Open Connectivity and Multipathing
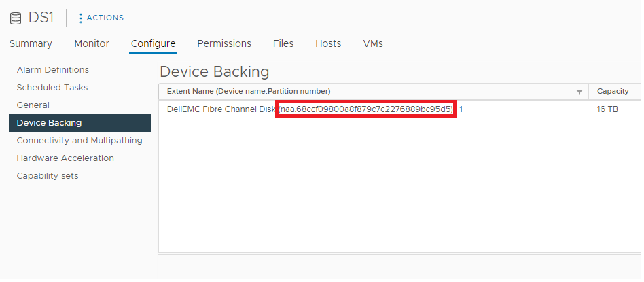The height and width of the screenshot is (282, 644). point(79,141)
